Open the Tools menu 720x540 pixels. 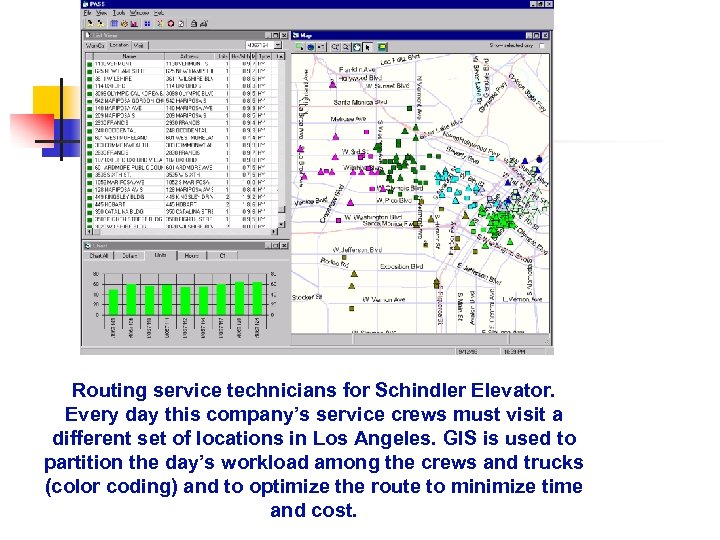pyautogui.click(x=118, y=13)
